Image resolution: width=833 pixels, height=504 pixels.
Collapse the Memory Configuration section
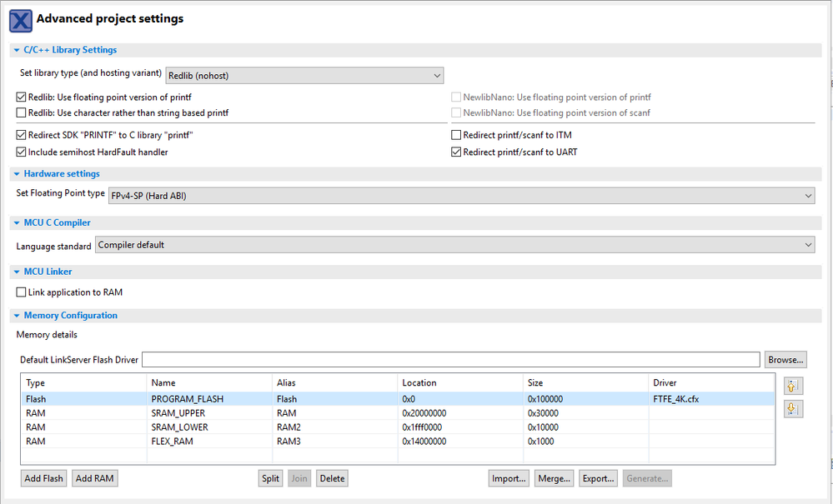[17, 316]
